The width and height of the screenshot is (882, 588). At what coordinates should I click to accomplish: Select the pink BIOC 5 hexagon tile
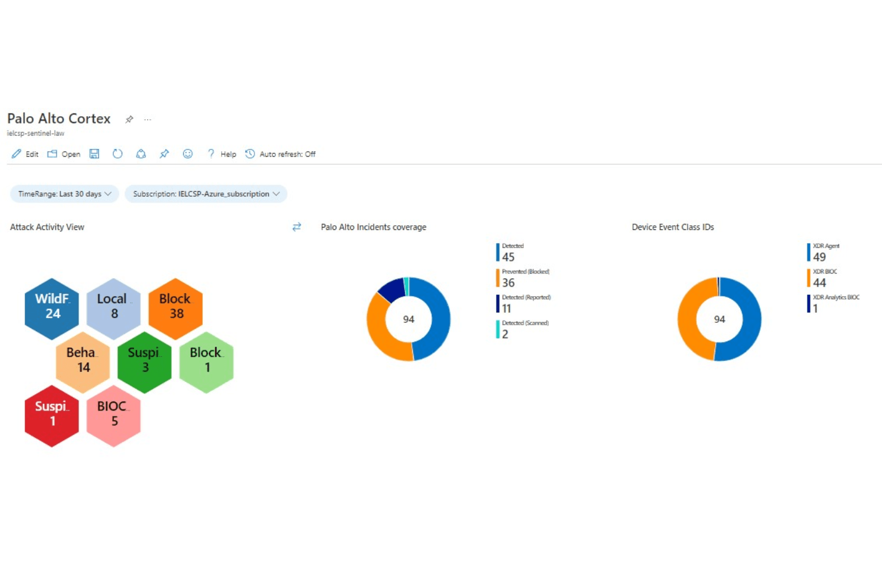114,416
